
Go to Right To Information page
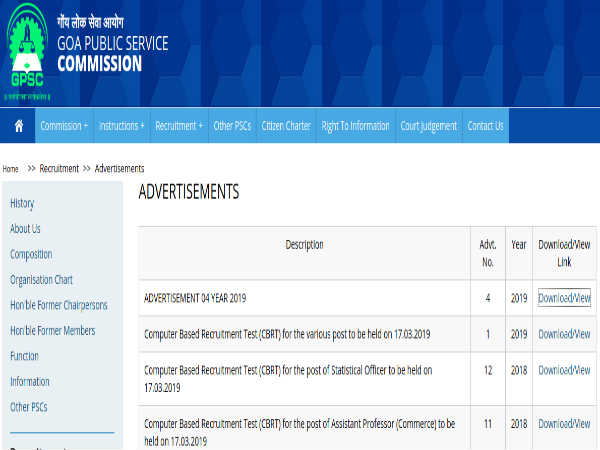click(x=355, y=126)
